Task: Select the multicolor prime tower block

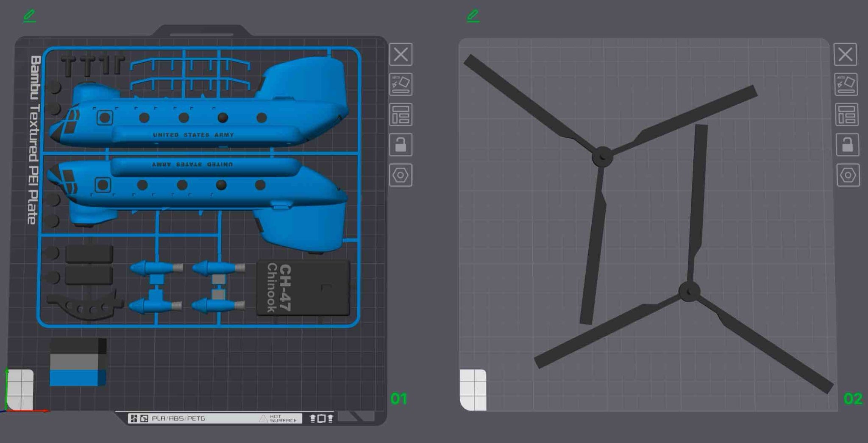Action: pyautogui.click(x=78, y=362)
